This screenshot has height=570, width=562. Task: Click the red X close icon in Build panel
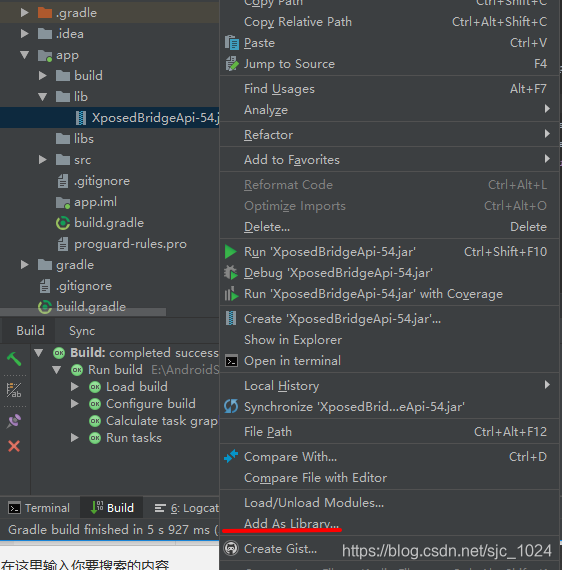[14, 446]
